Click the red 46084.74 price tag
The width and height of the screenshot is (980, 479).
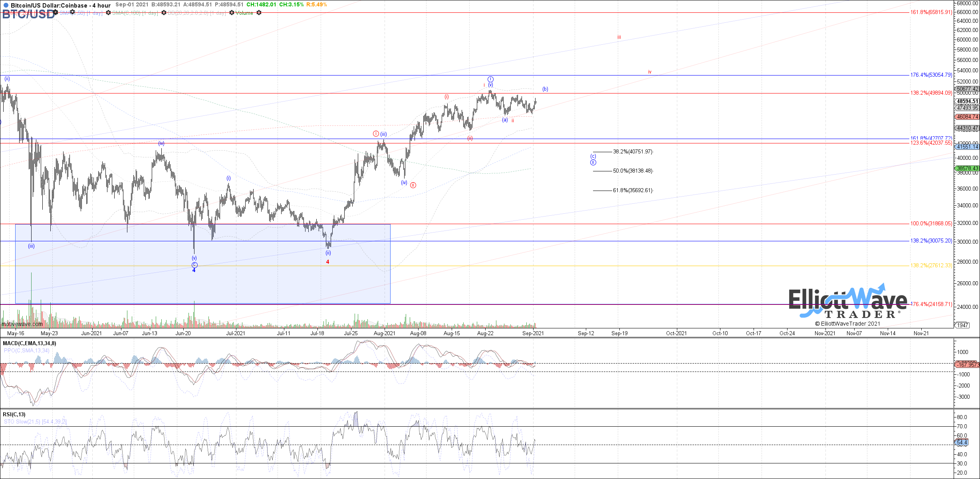point(967,117)
